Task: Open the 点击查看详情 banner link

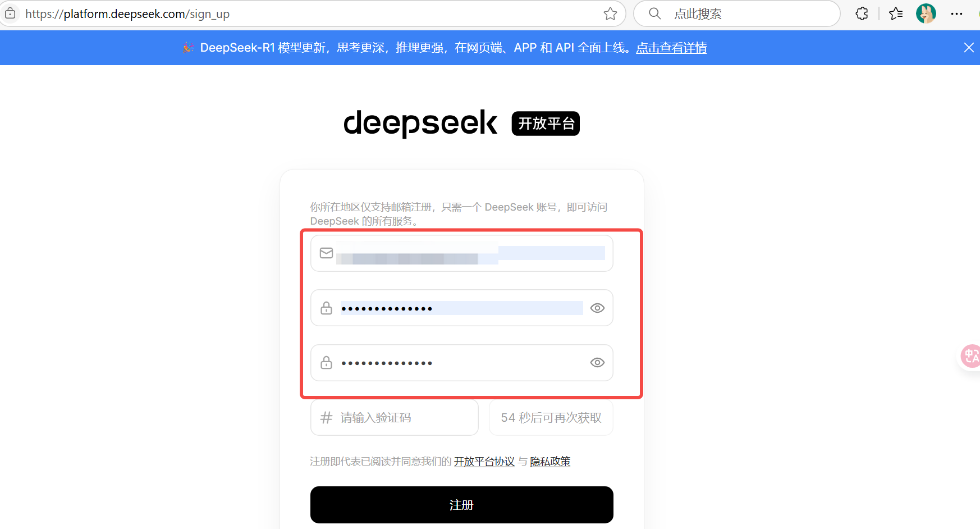Action: pos(671,48)
